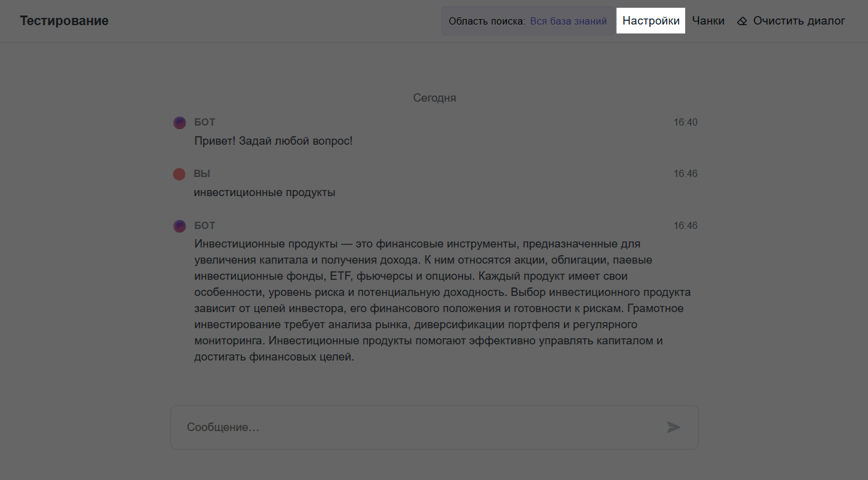The image size is (868, 480).
Task: Click the БОТ label above the greeting
Action: pyautogui.click(x=204, y=123)
